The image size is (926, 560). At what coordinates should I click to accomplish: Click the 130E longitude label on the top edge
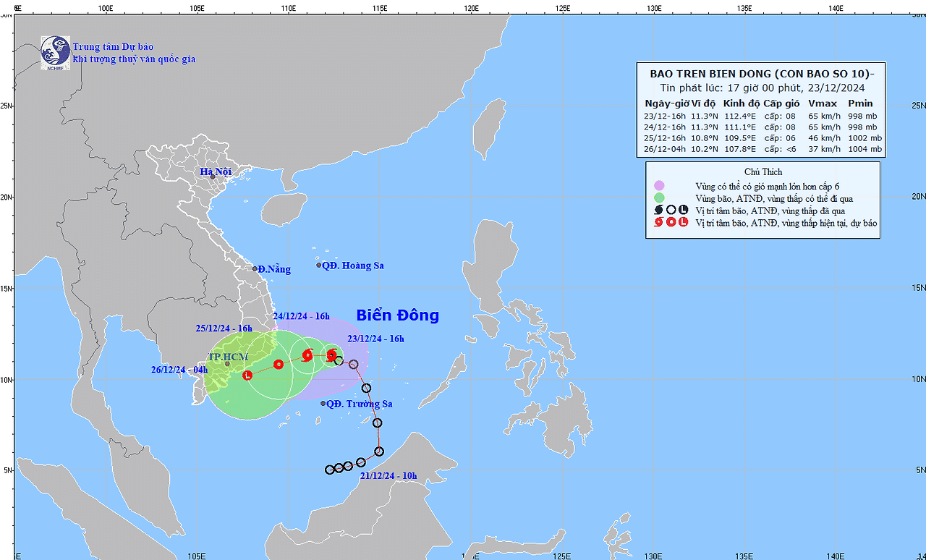coord(654,8)
